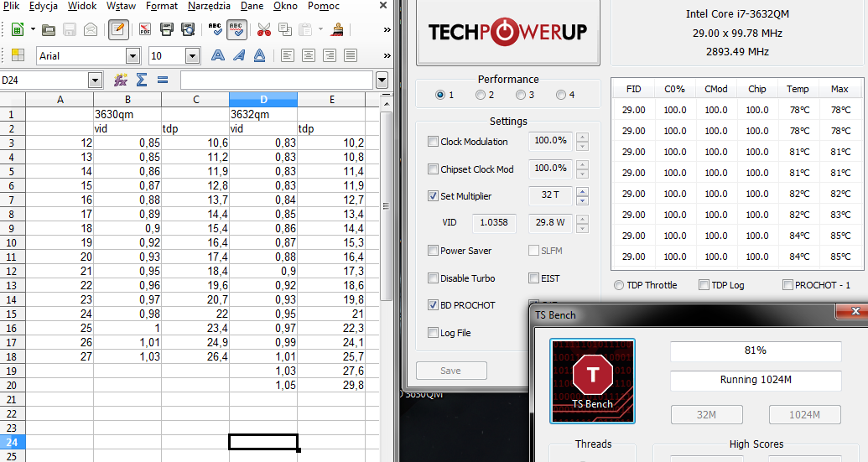Activate Format Paintbrush icon

(336, 29)
